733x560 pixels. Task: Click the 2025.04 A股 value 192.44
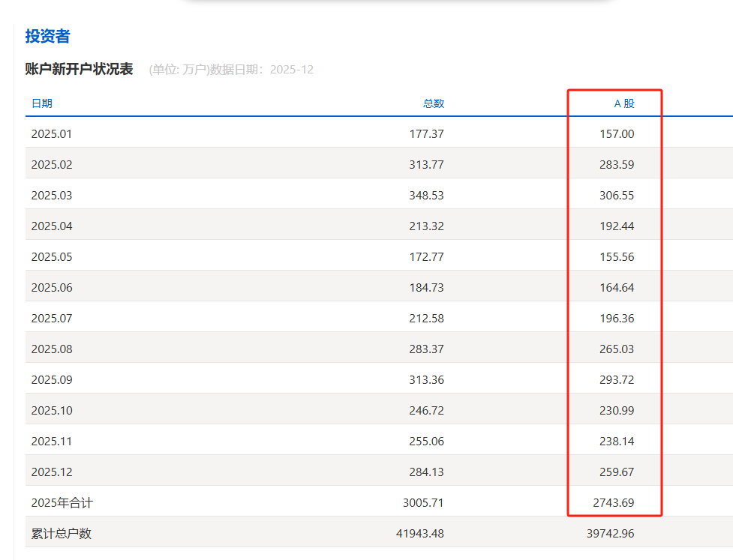[617, 226]
